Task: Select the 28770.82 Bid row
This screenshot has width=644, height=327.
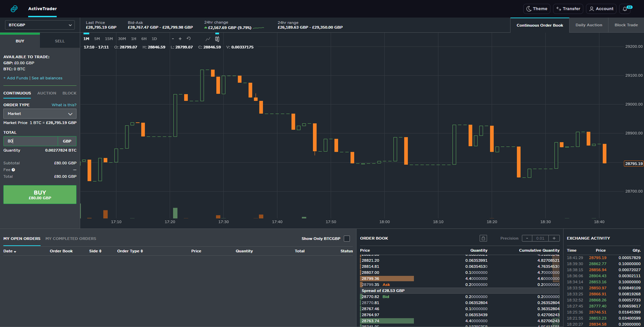Action: (460, 297)
